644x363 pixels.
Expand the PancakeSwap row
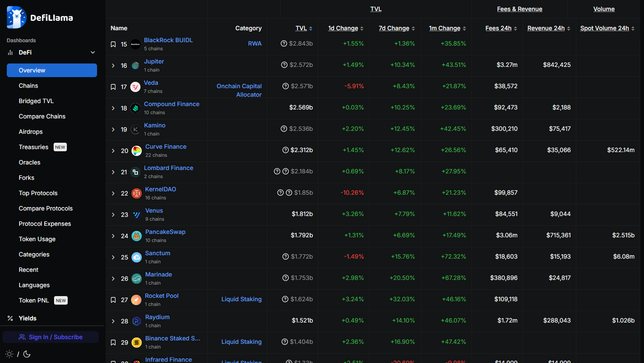[113, 236]
